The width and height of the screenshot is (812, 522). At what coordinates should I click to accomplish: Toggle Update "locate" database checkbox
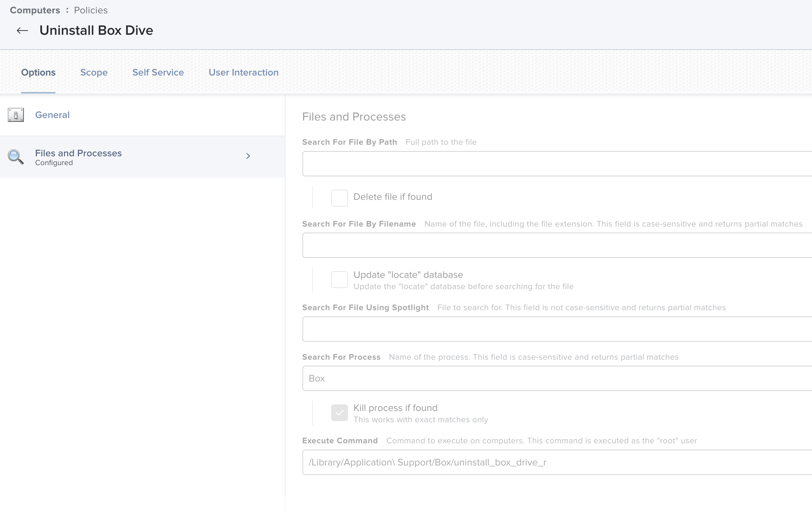coord(339,280)
